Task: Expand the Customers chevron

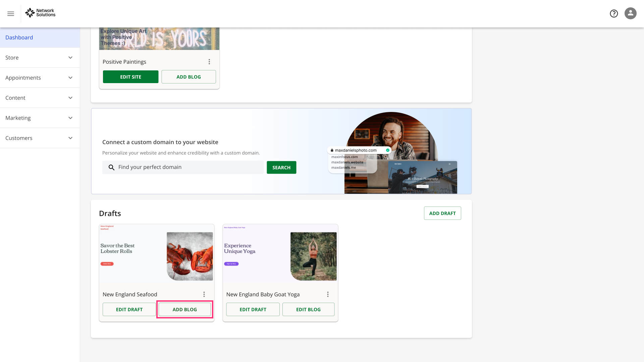Action: (x=70, y=138)
